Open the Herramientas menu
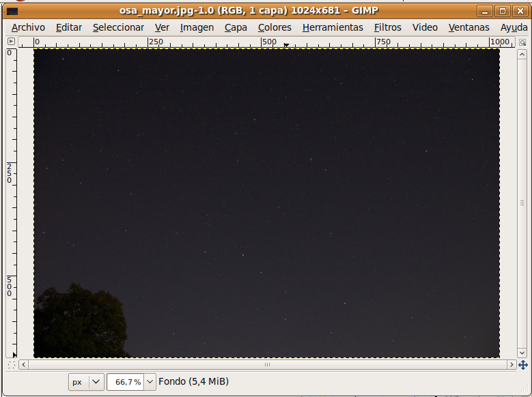The image size is (532, 397). [x=333, y=27]
